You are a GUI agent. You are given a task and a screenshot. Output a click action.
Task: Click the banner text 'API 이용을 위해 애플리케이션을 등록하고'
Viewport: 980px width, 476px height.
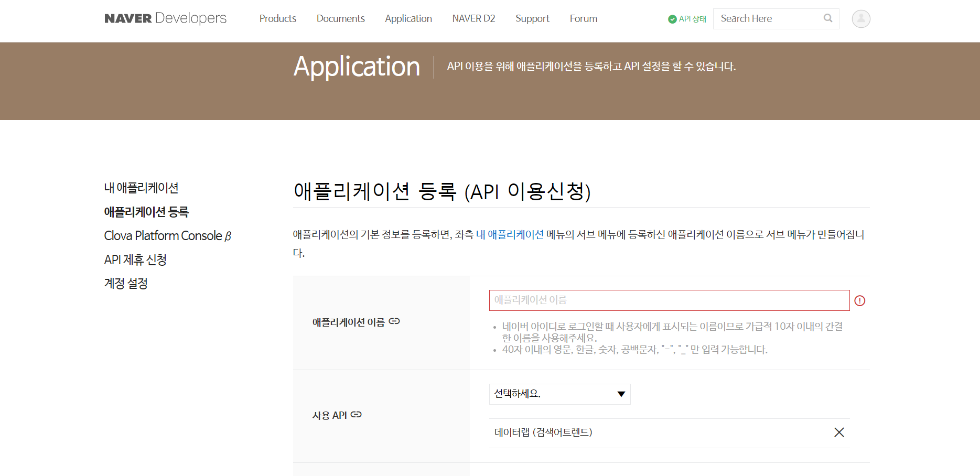[x=534, y=67]
